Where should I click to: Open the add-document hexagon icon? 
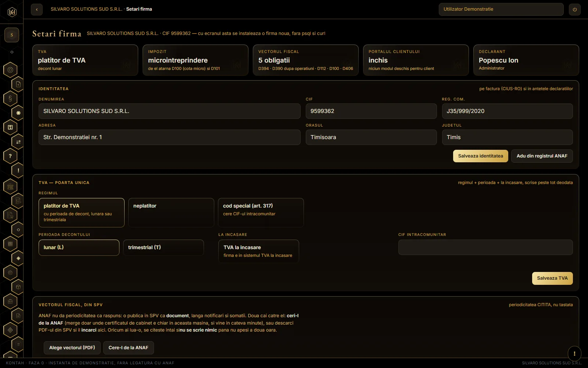tap(18, 84)
